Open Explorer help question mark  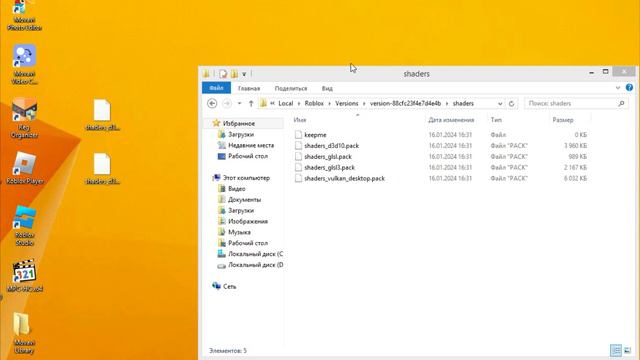tap(629, 87)
